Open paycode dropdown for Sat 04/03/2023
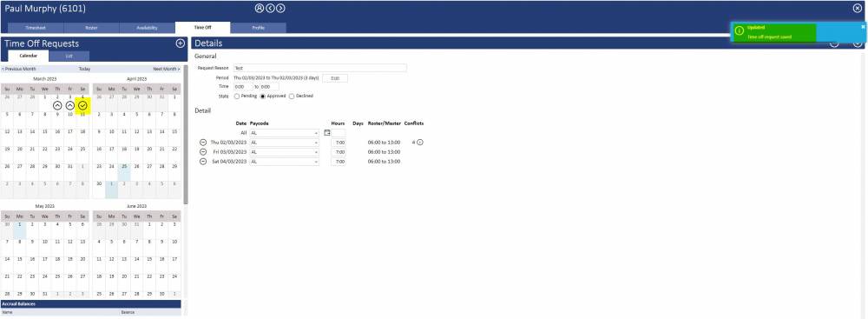This screenshot has height=319, width=868. (x=285, y=162)
